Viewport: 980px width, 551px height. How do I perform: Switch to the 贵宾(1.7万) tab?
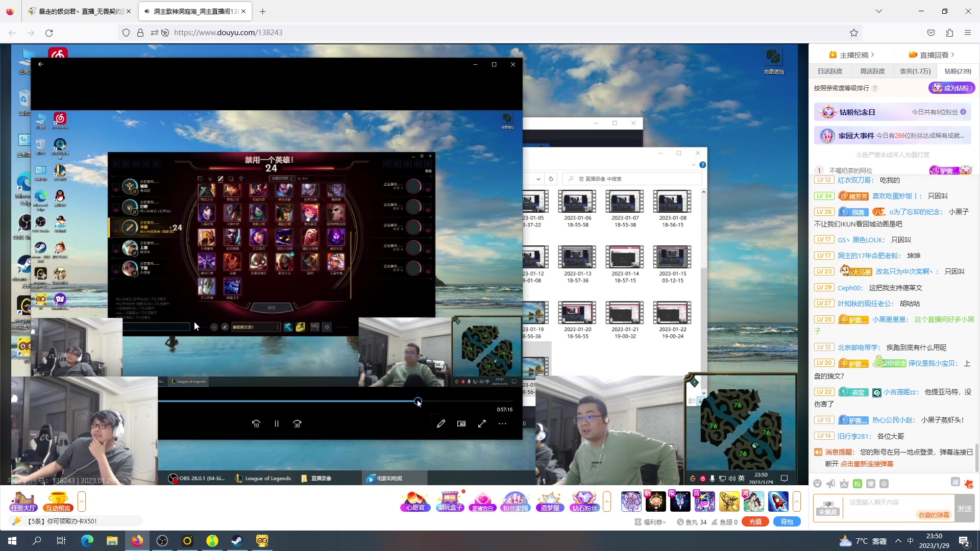pyautogui.click(x=915, y=71)
